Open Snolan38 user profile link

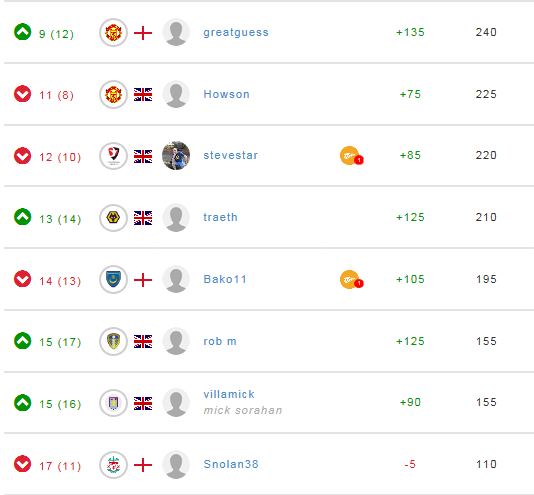[x=231, y=464]
